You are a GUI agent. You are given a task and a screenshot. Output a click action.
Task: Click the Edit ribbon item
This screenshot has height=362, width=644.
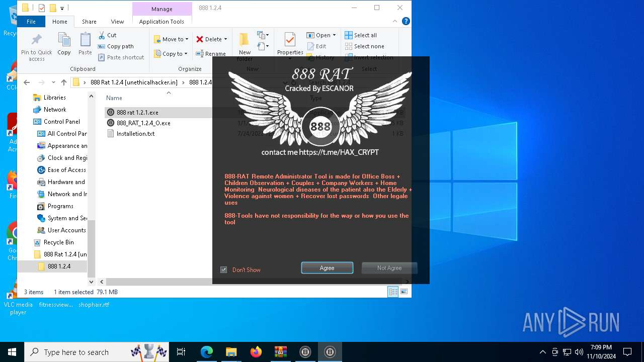coord(316,46)
